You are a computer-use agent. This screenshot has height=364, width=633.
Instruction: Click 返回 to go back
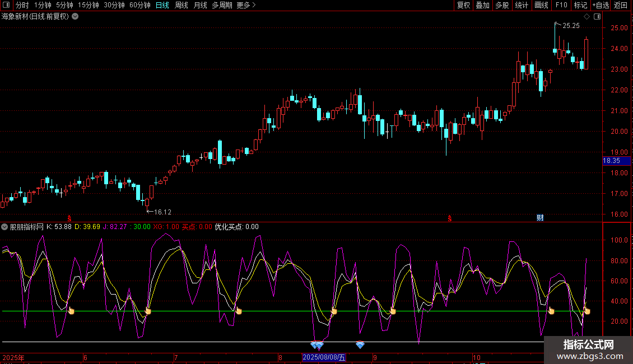coord(621,5)
